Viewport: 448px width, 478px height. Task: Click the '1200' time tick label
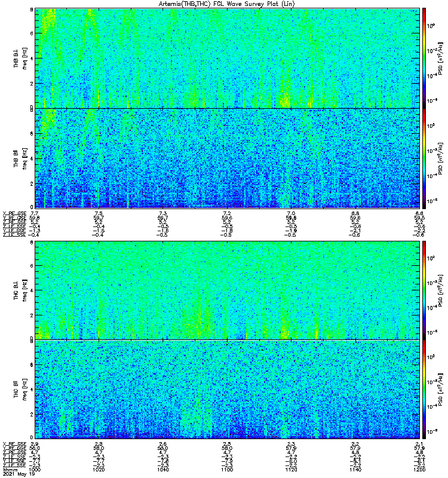pos(420,470)
